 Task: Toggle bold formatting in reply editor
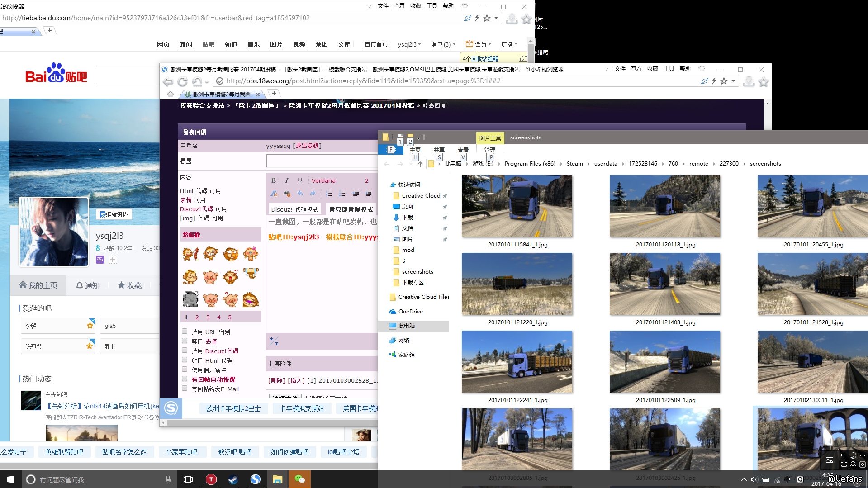(x=274, y=180)
